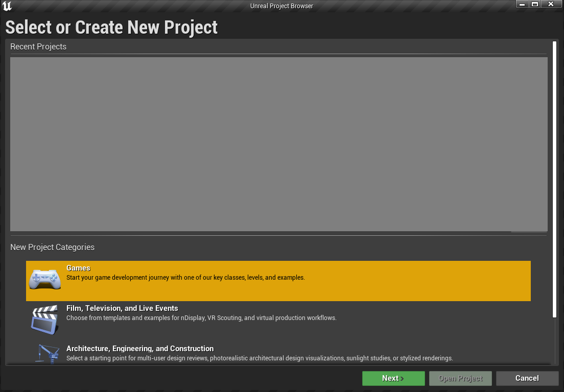Image resolution: width=564 pixels, height=392 pixels.
Task: Click the Cancel button
Action: pyautogui.click(x=527, y=378)
